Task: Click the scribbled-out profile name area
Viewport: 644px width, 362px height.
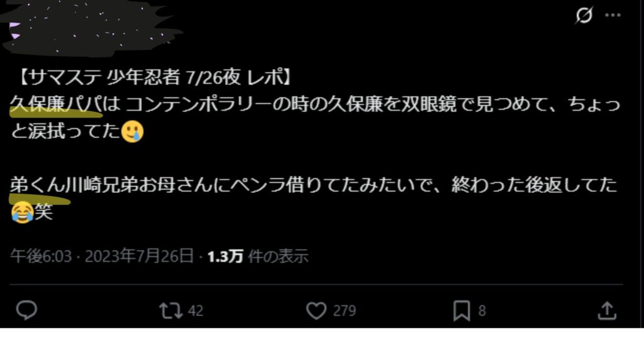Action: click(88, 28)
